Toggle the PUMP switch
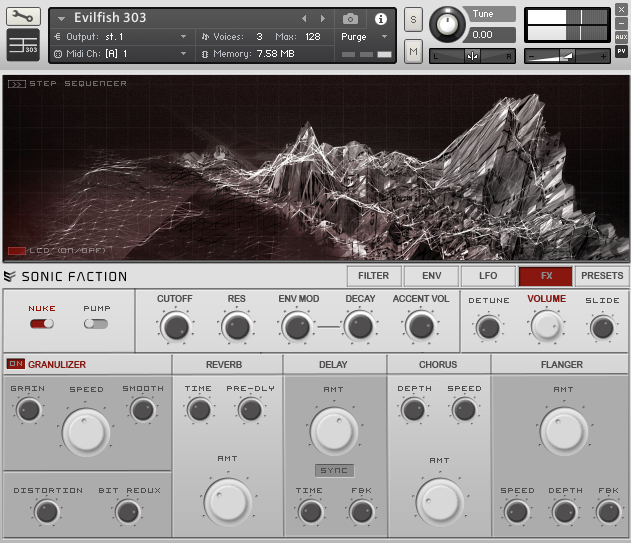This screenshot has height=543, width=631. tap(96, 324)
